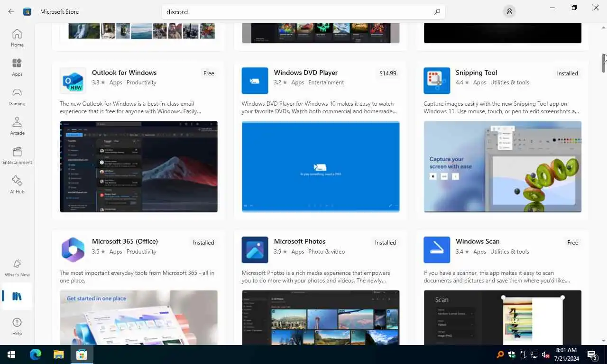The height and width of the screenshot is (364, 607).
Task: Click the scrollbar up arrow
Action: click(x=604, y=27)
